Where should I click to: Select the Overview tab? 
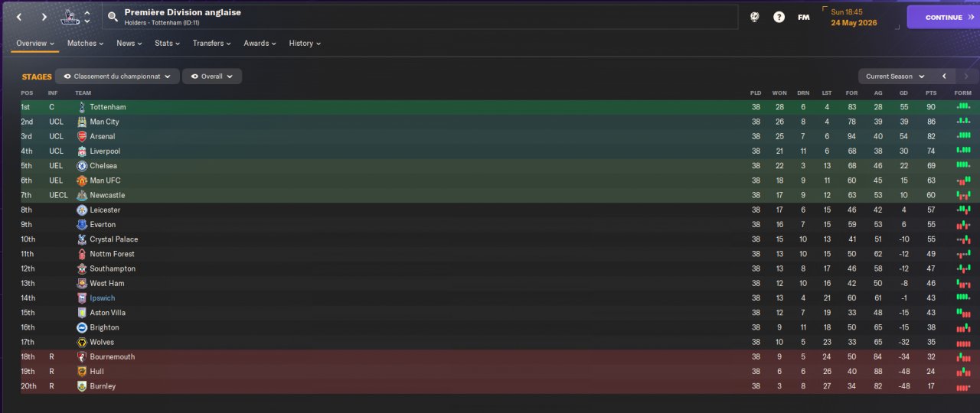tap(35, 44)
